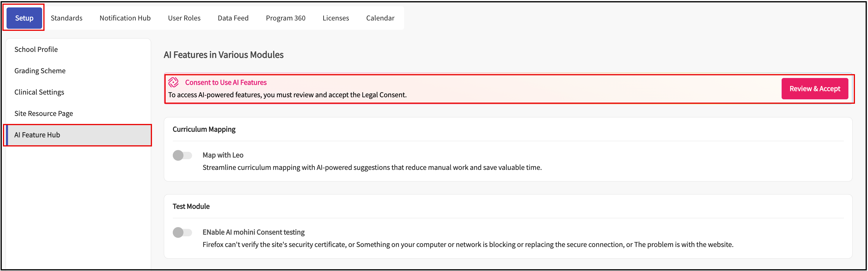Go to Site Resource Page
This screenshot has width=868, height=271.
point(43,114)
